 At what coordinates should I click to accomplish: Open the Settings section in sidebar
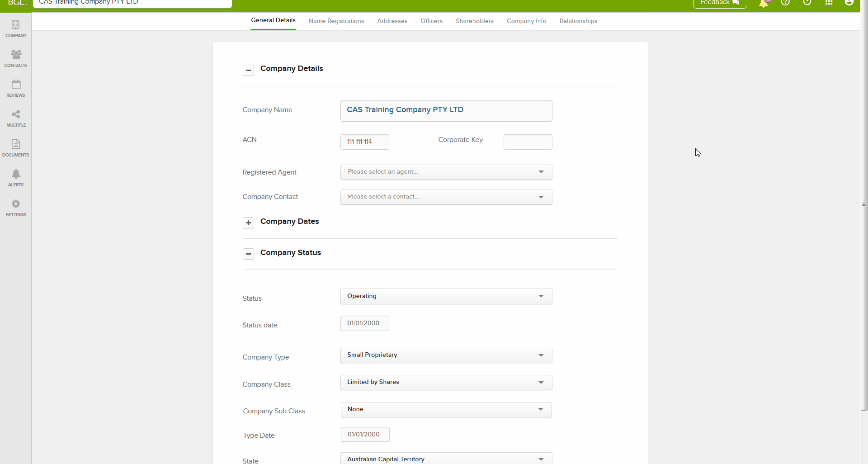pos(16,208)
